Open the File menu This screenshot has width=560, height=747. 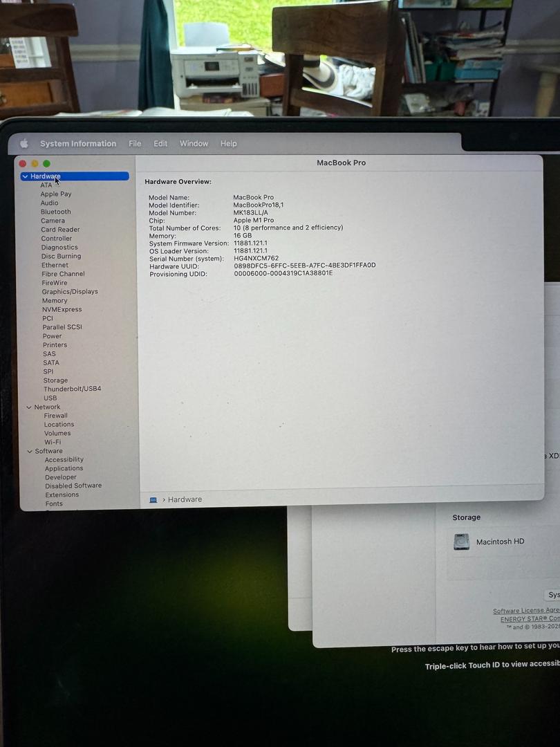[x=135, y=143]
